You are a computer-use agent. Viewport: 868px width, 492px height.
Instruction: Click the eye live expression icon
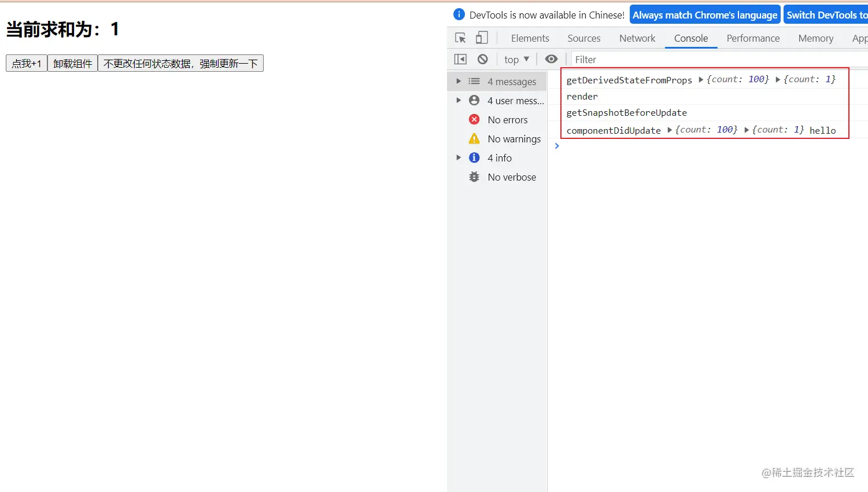click(551, 59)
